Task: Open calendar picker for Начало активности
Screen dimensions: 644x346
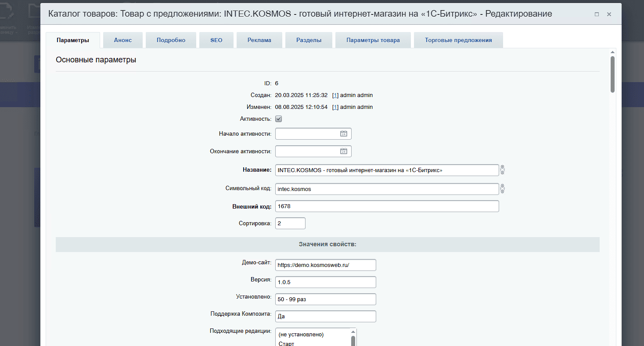Action: [344, 134]
